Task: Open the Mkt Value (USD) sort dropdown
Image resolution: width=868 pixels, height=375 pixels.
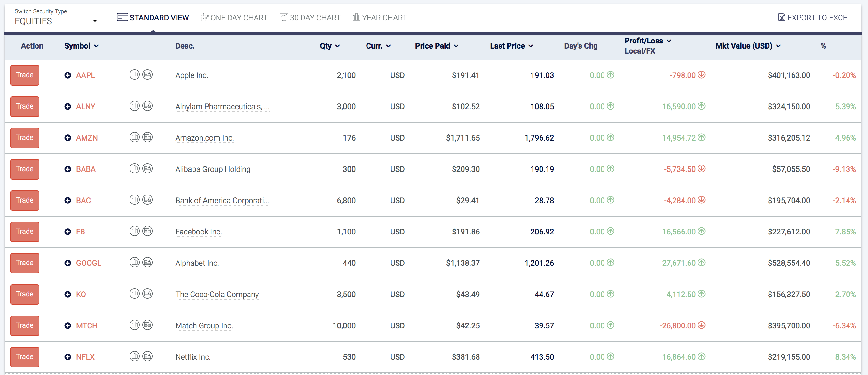Action: coord(778,46)
